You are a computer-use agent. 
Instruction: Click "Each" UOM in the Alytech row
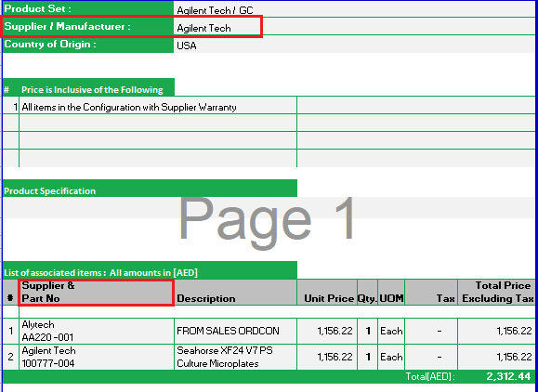(391, 332)
